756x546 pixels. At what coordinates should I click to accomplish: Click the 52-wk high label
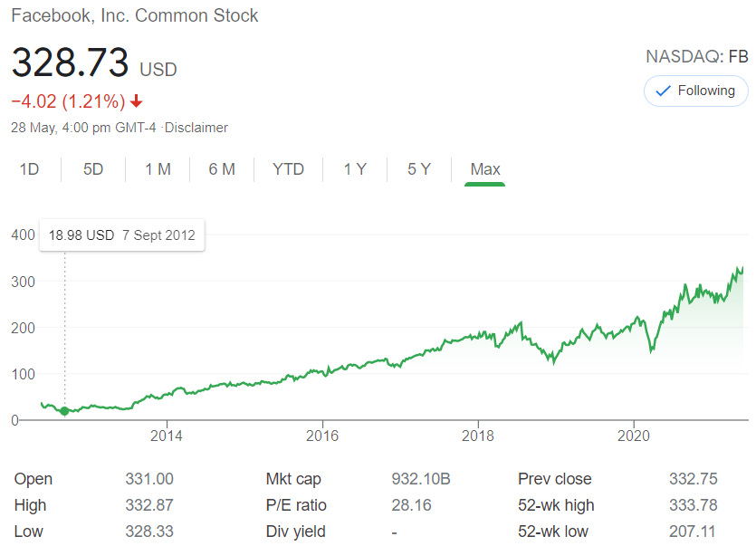coord(556,505)
